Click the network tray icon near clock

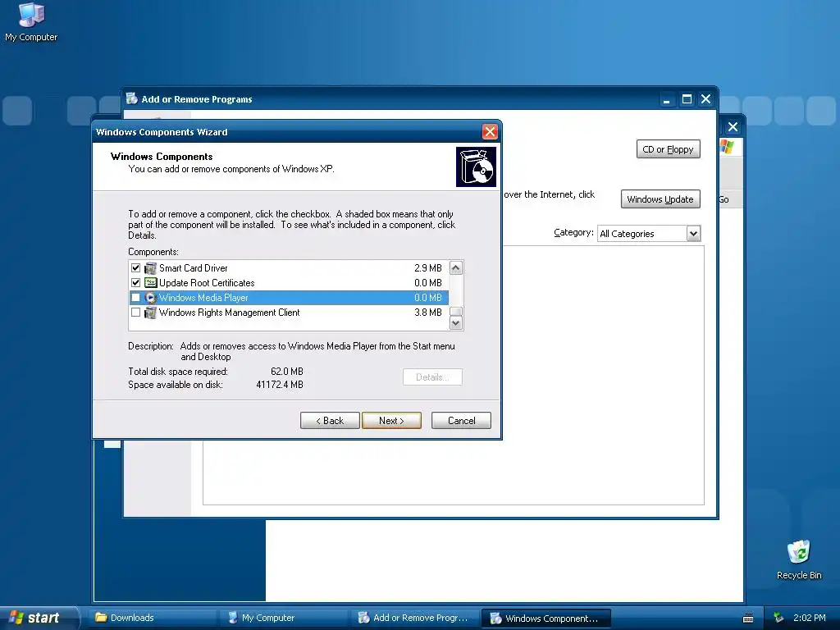tap(778, 618)
